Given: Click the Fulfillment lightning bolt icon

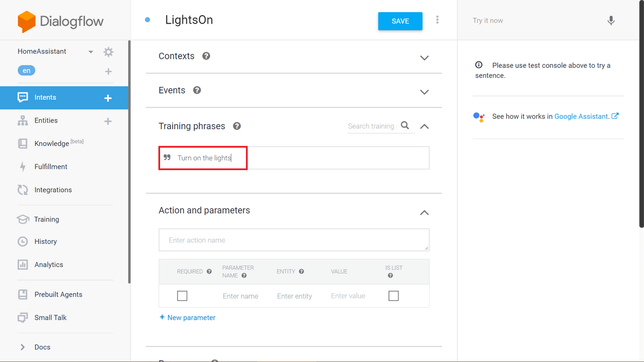Looking at the screenshot, I should coord(23,167).
